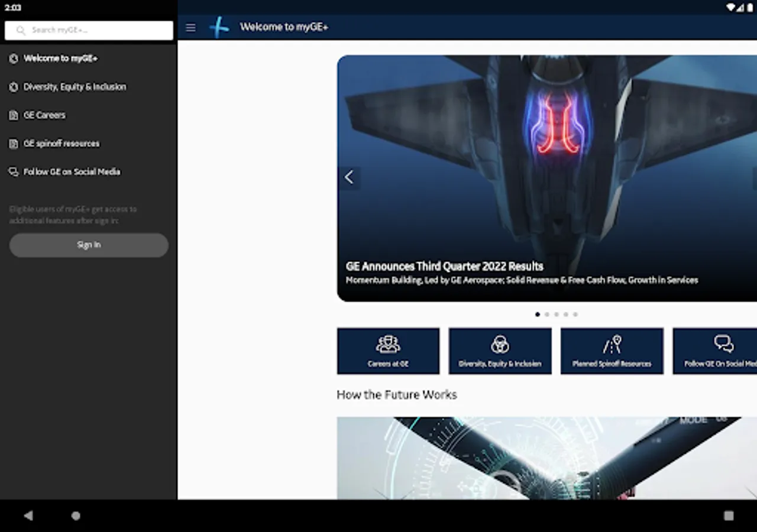The width and height of the screenshot is (757, 532).
Task: Tap the Android home navigation button
Action: point(76,515)
